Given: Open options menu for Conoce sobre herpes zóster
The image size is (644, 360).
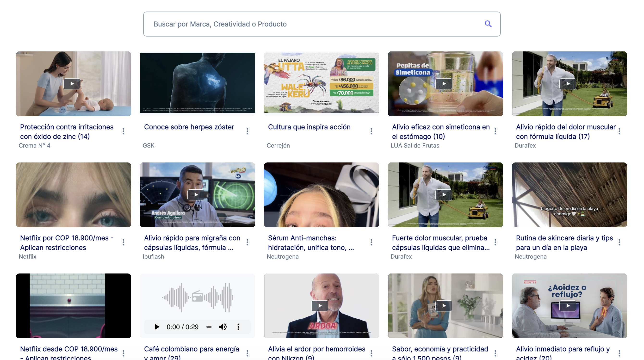Looking at the screenshot, I should point(247,131).
